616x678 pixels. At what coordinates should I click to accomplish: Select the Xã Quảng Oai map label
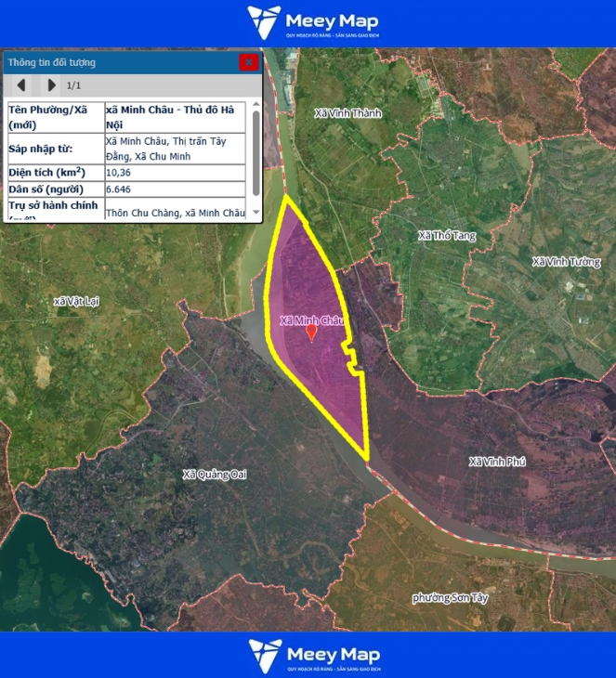pyautogui.click(x=215, y=475)
